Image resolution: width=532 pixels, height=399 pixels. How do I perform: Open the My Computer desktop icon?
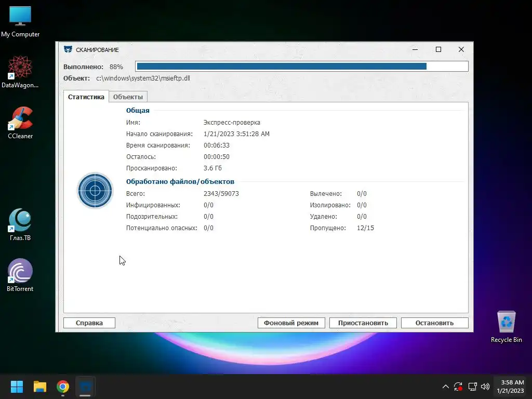point(20,21)
